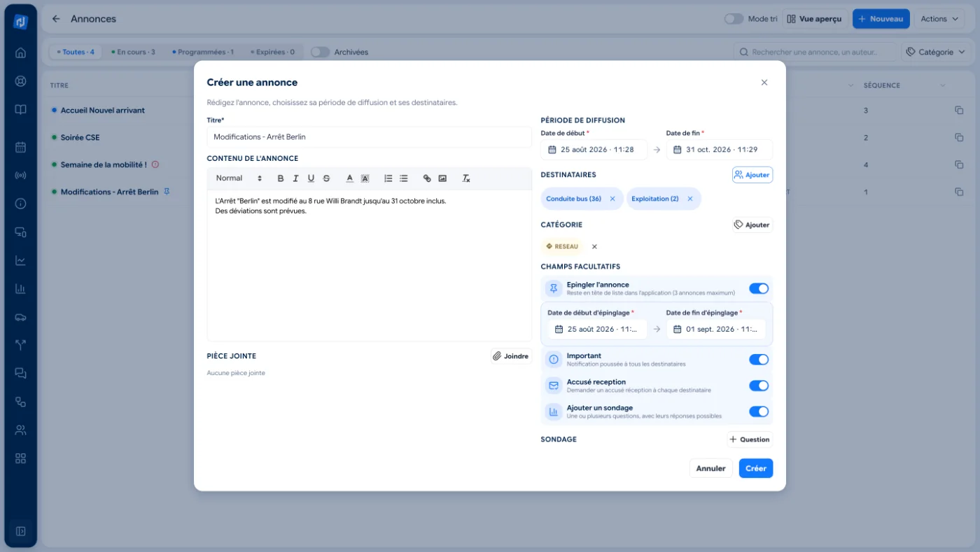The image size is (980, 552).
Task: Open the open-book icon in the sidebar
Action: click(x=20, y=110)
